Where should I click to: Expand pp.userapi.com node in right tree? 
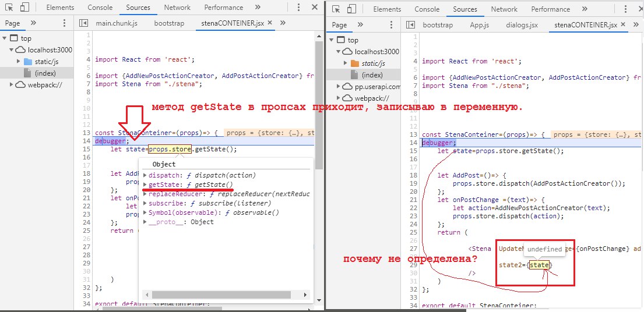click(339, 87)
